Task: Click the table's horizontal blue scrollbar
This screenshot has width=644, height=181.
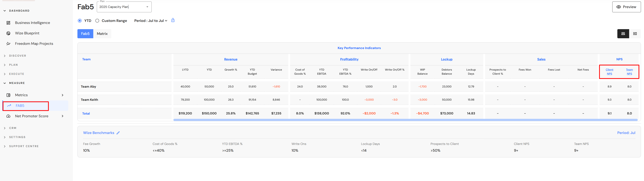Action: click(x=405, y=120)
